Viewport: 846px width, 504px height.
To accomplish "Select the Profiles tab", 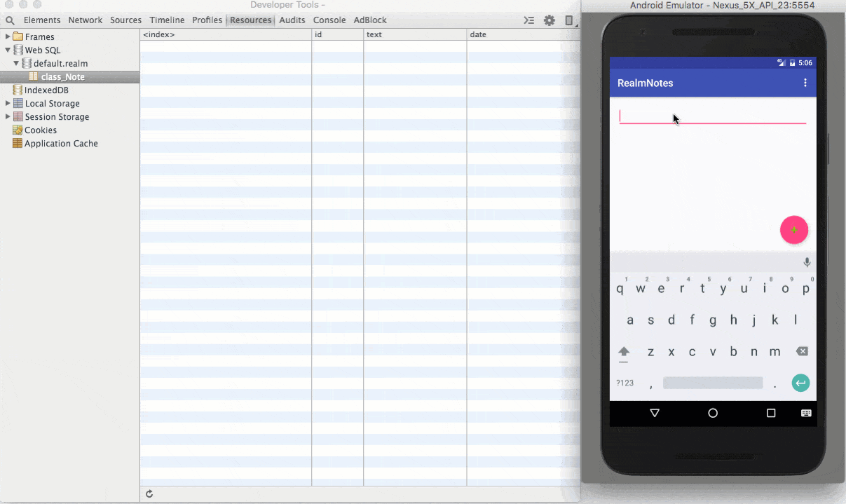I will (x=207, y=20).
